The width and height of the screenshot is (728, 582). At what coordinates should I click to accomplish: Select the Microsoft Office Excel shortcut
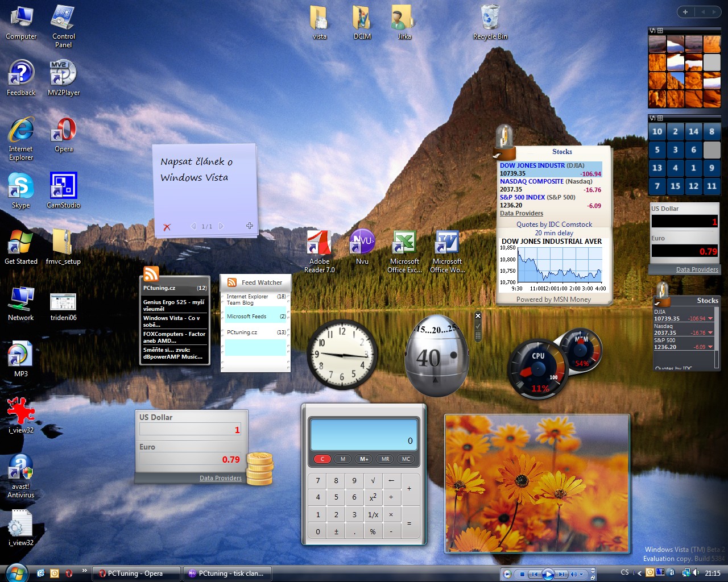click(x=404, y=251)
